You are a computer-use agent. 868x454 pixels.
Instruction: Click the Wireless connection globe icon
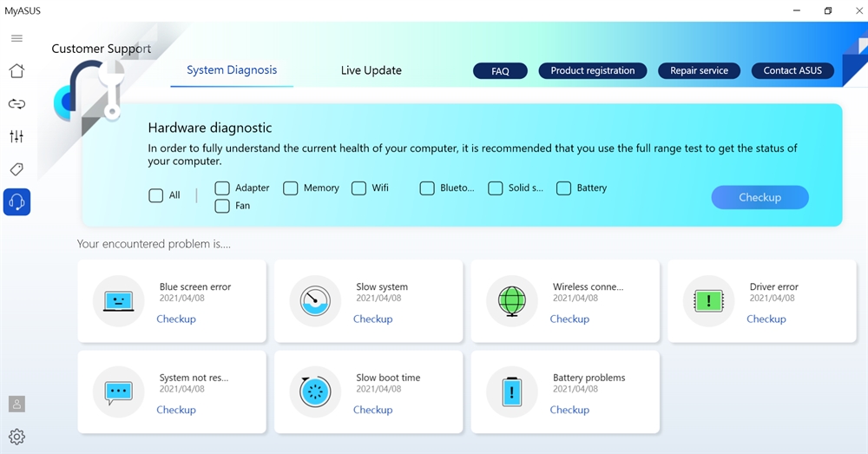point(511,301)
